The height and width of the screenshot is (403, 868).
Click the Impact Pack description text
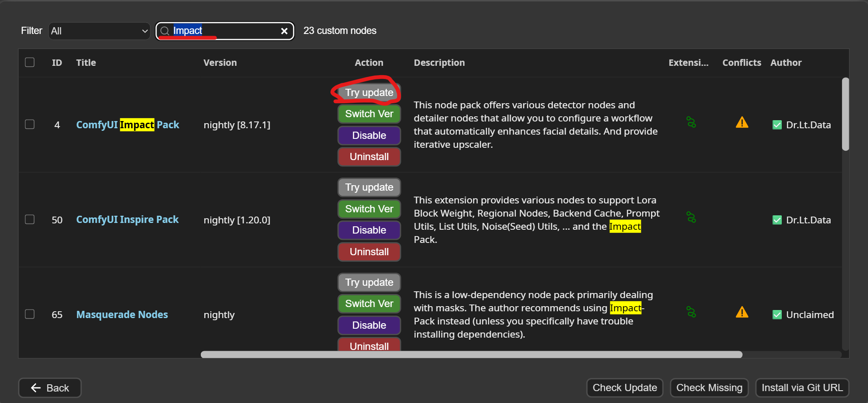click(x=536, y=124)
